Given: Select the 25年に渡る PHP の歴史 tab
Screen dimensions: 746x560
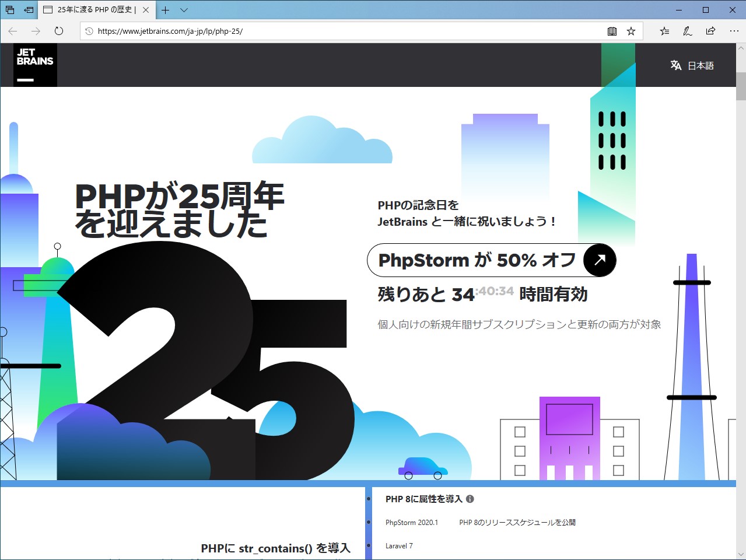Looking at the screenshot, I should click(x=93, y=9).
